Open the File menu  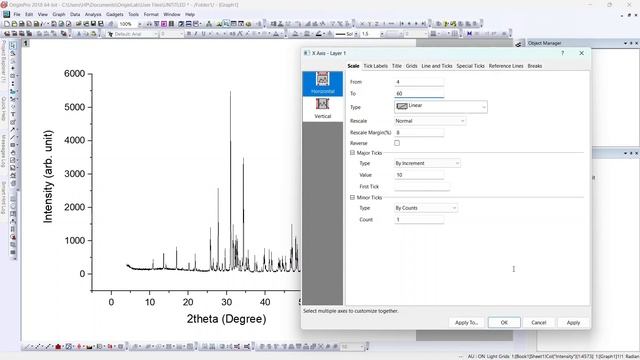point(17,14)
